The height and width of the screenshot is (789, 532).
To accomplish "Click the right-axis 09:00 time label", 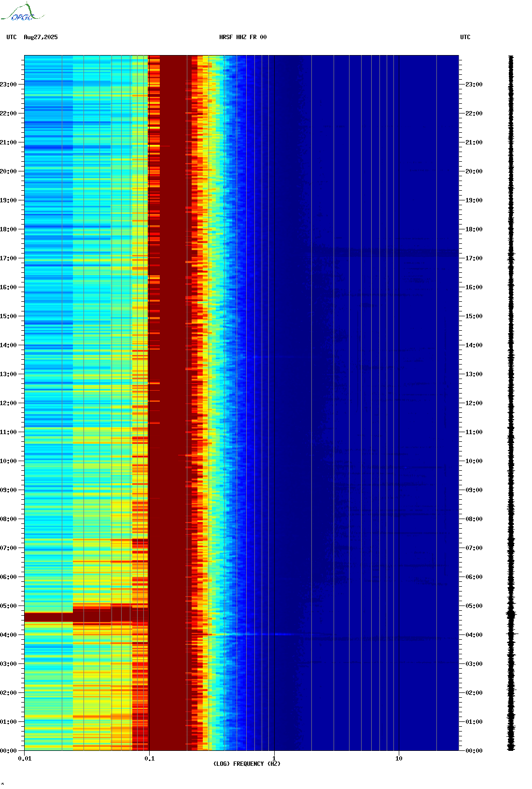I will (x=474, y=490).
